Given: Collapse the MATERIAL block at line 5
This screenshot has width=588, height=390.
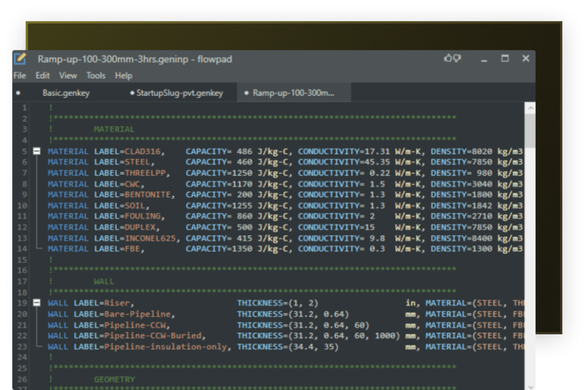Looking at the screenshot, I should (x=37, y=151).
